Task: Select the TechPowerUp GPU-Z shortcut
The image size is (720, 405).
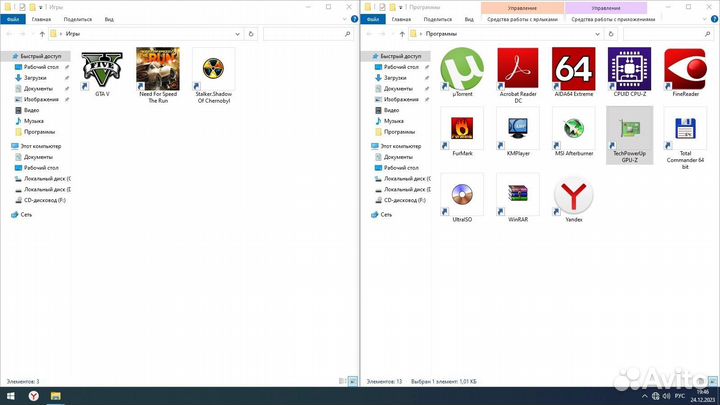Action: [630, 135]
